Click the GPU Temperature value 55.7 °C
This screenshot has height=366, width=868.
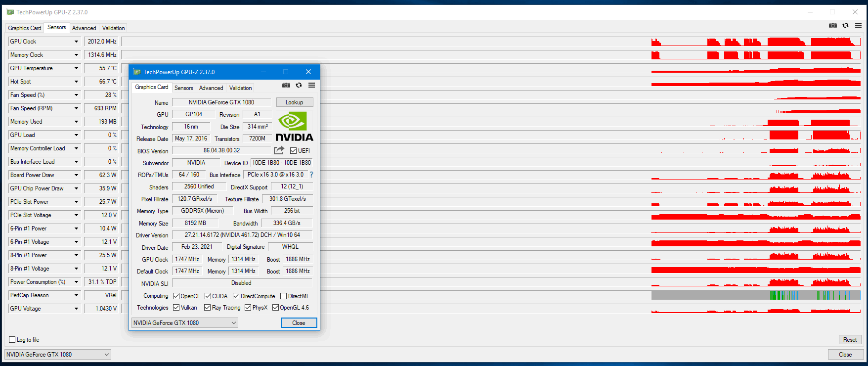pyautogui.click(x=101, y=68)
